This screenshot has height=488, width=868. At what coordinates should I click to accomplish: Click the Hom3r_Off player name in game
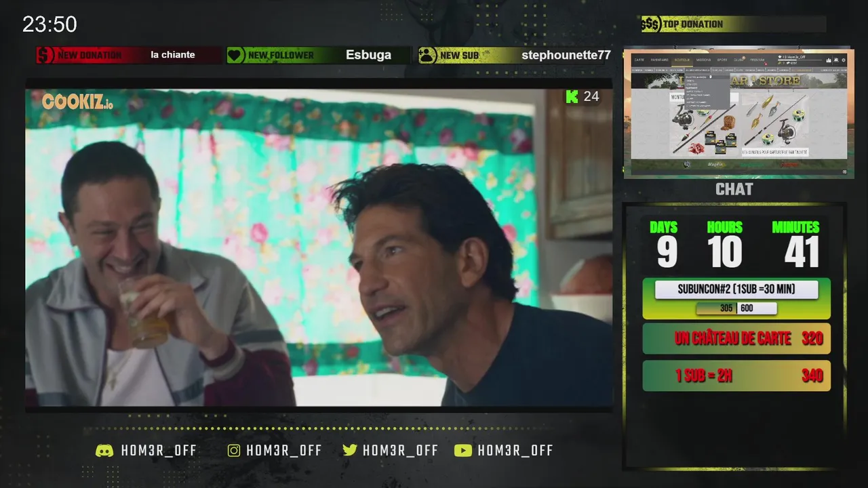point(796,56)
